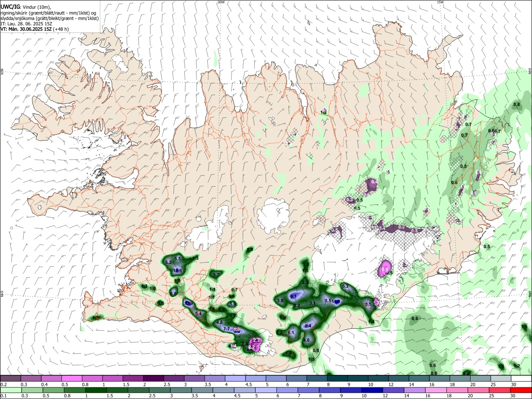Click the '20W' longitude label
This screenshot has height=399, width=532.
click(221, 2)
